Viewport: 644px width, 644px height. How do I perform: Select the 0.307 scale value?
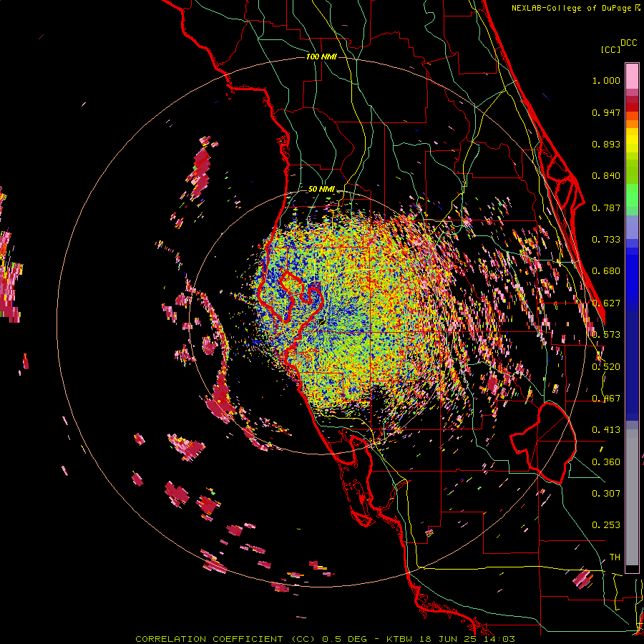[606, 493]
